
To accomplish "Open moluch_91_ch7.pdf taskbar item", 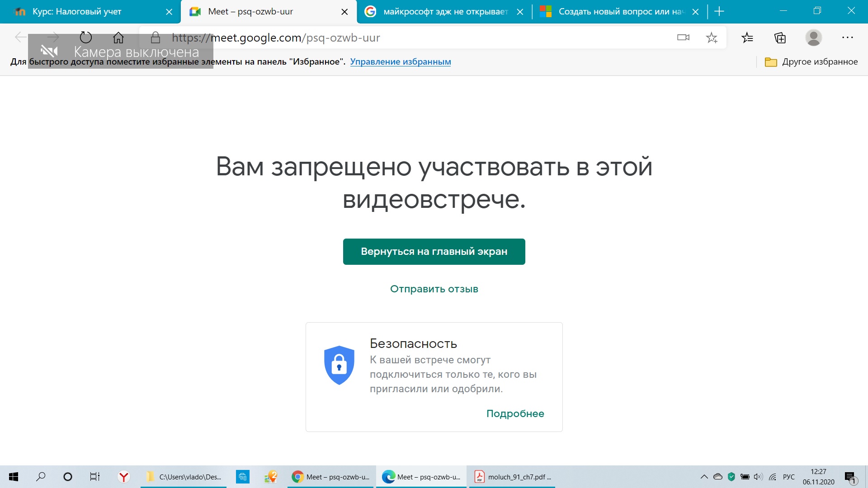I will 512,477.
